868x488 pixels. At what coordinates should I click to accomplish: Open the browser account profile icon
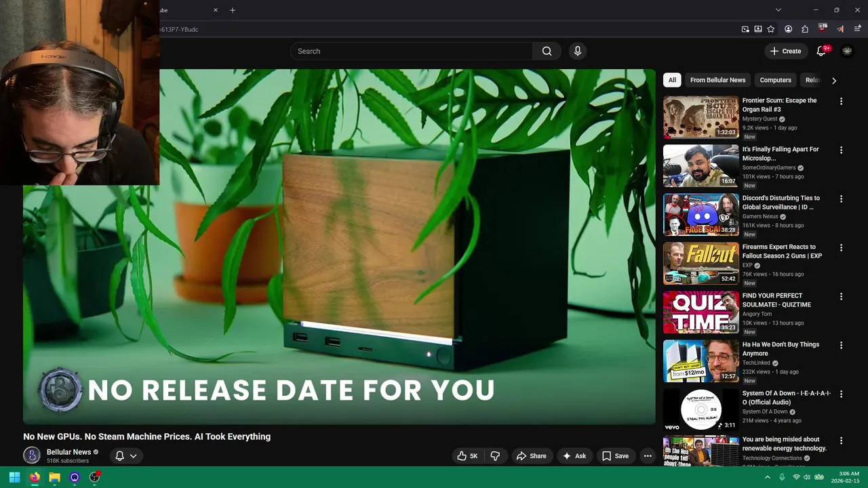tap(788, 29)
